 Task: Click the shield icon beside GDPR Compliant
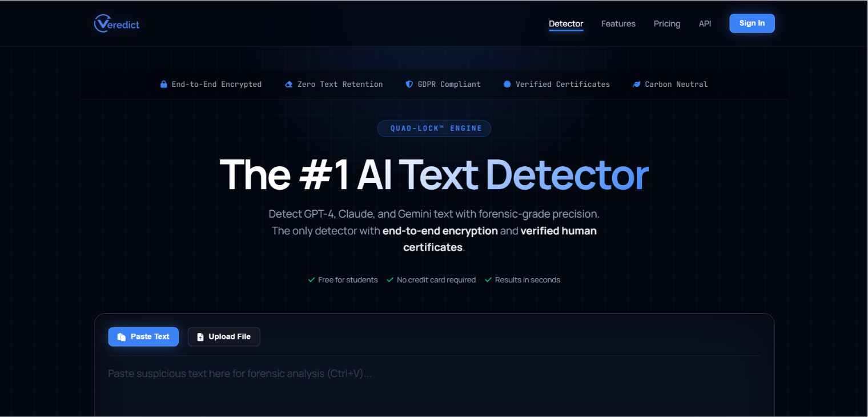click(409, 84)
